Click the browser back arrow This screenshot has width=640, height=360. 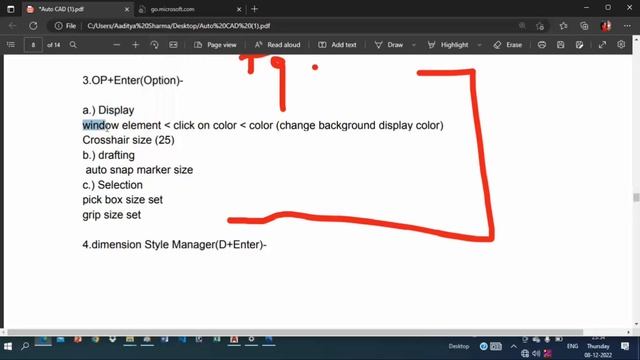12,26
